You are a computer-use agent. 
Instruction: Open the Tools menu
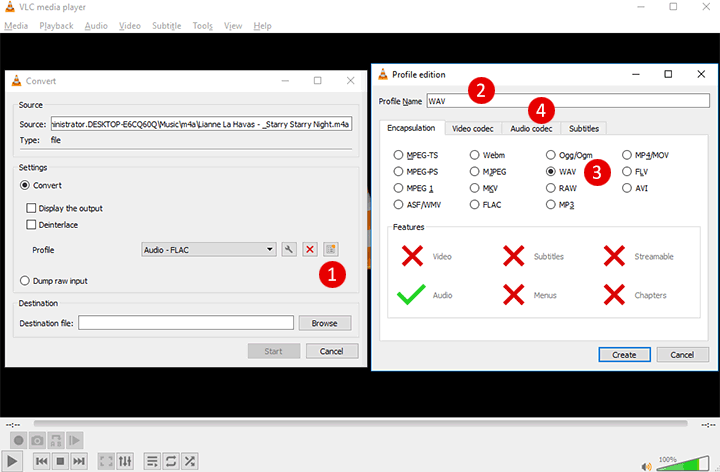202,26
